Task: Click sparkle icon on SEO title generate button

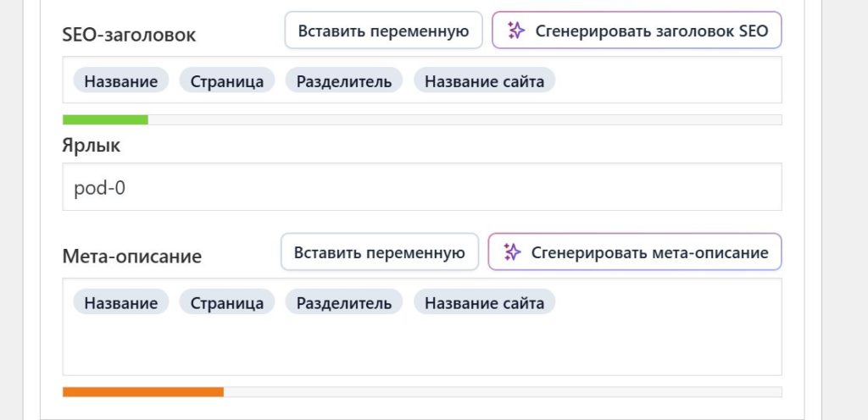Action: pos(516,30)
